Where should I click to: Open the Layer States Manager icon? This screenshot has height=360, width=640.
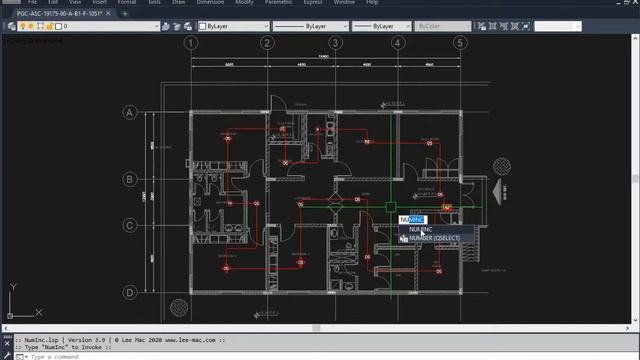point(188,27)
